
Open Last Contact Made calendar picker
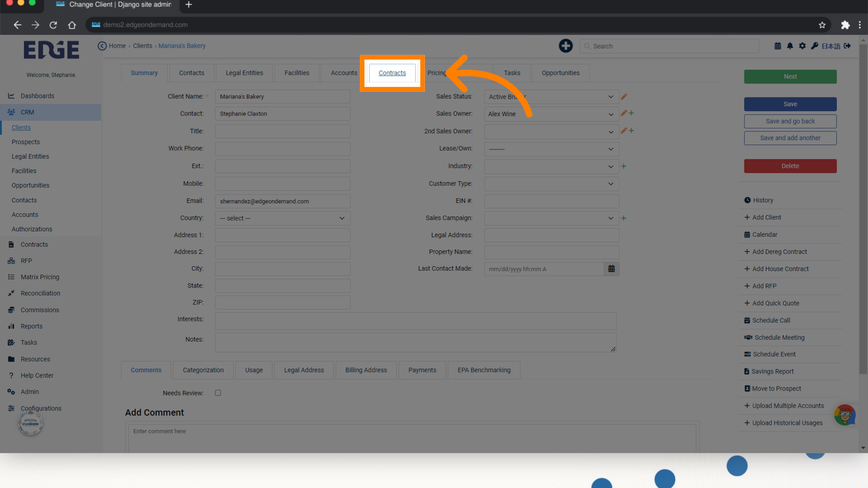pyautogui.click(x=611, y=269)
